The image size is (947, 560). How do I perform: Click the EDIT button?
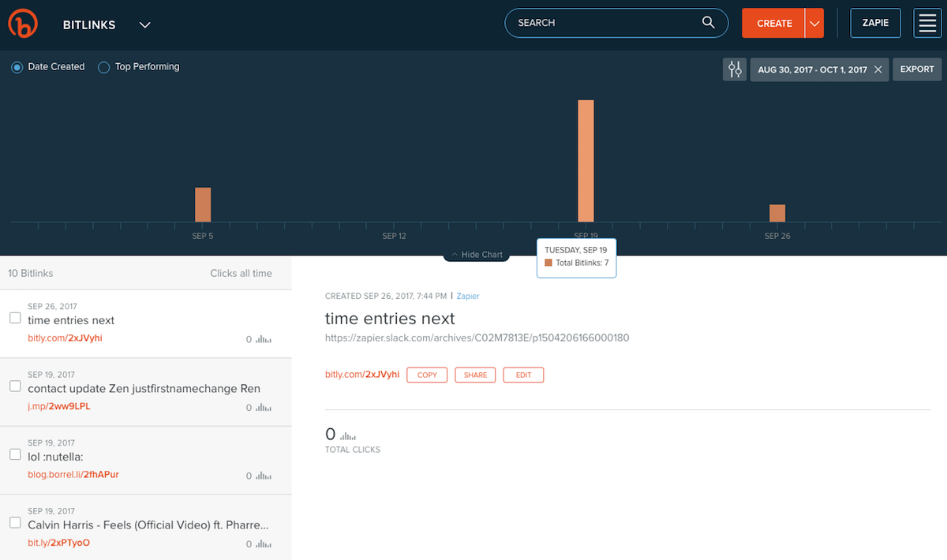[523, 375]
